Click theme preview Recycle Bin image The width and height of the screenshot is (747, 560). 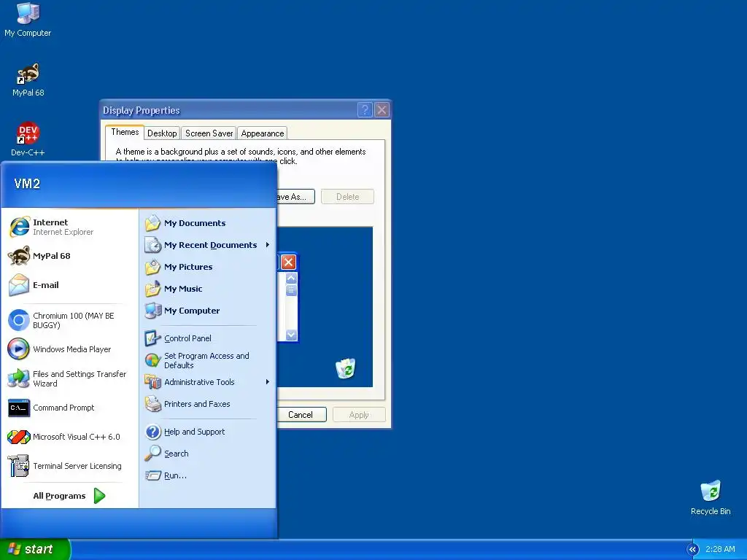pyautogui.click(x=345, y=368)
